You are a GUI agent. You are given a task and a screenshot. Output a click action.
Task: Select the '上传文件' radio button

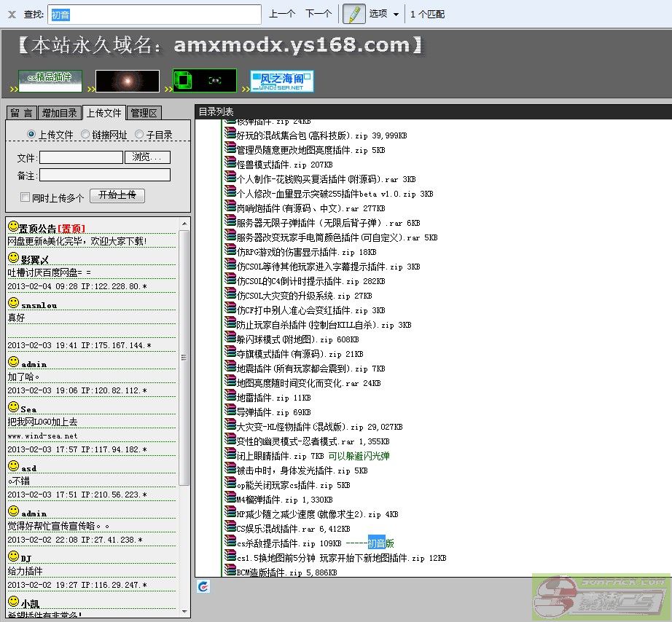pyautogui.click(x=31, y=135)
